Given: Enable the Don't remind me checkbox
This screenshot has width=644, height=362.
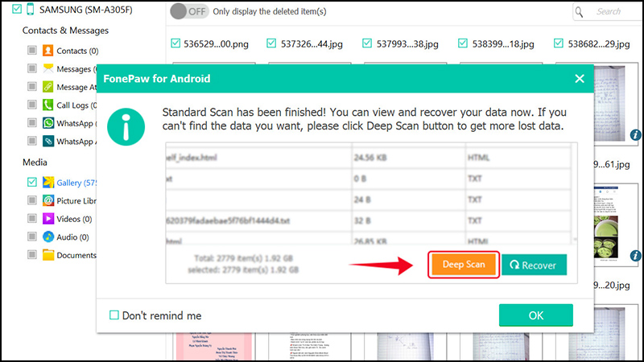Looking at the screenshot, I should [x=114, y=315].
